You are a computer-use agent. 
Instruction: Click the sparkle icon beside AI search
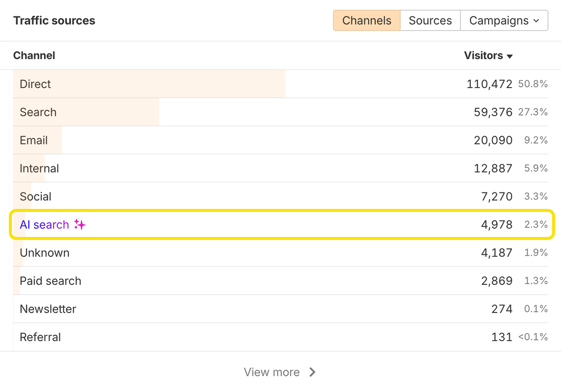pyautogui.click(x=79, y=224)
